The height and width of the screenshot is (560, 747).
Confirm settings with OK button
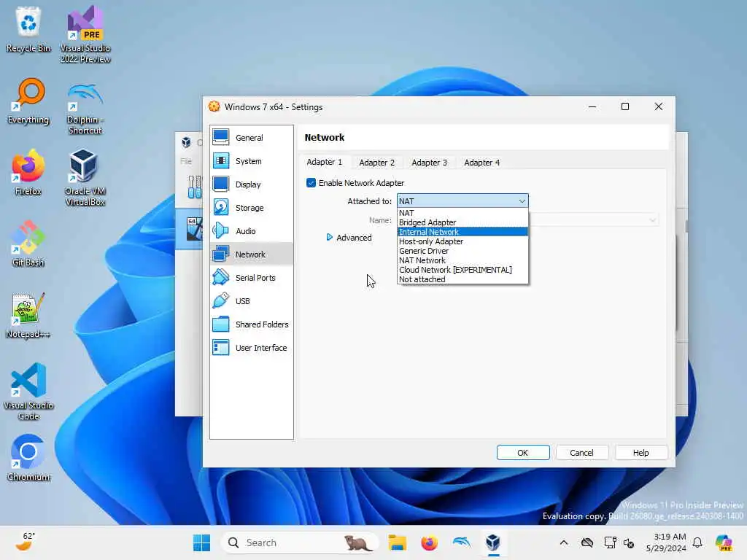[x=522, y=453]
